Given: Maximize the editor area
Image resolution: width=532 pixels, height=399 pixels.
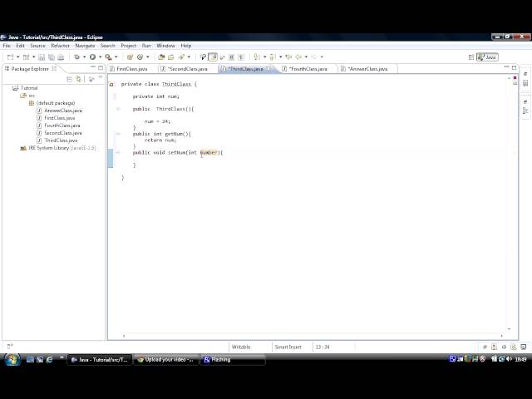Looking at the screenshot, I should point(514,68).
